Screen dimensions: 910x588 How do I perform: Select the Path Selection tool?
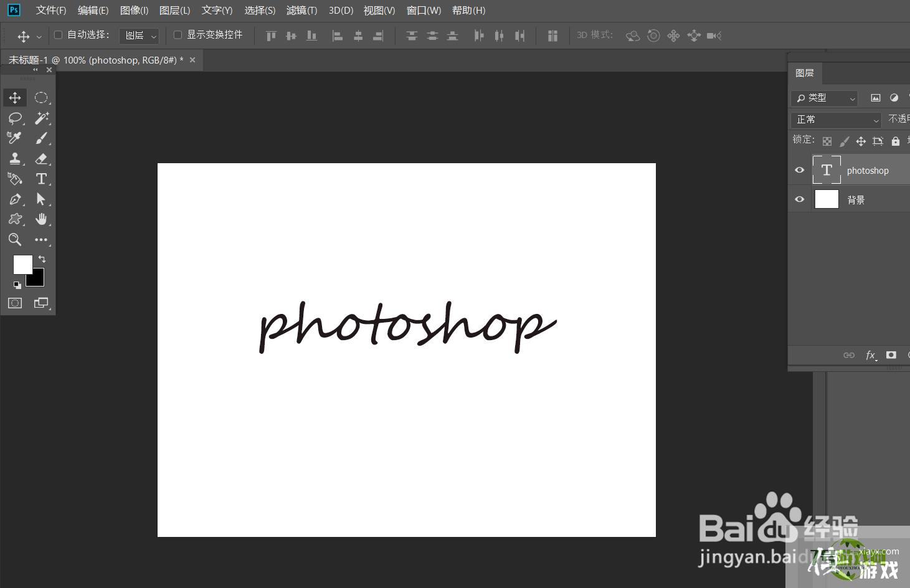tap(41, 199)
